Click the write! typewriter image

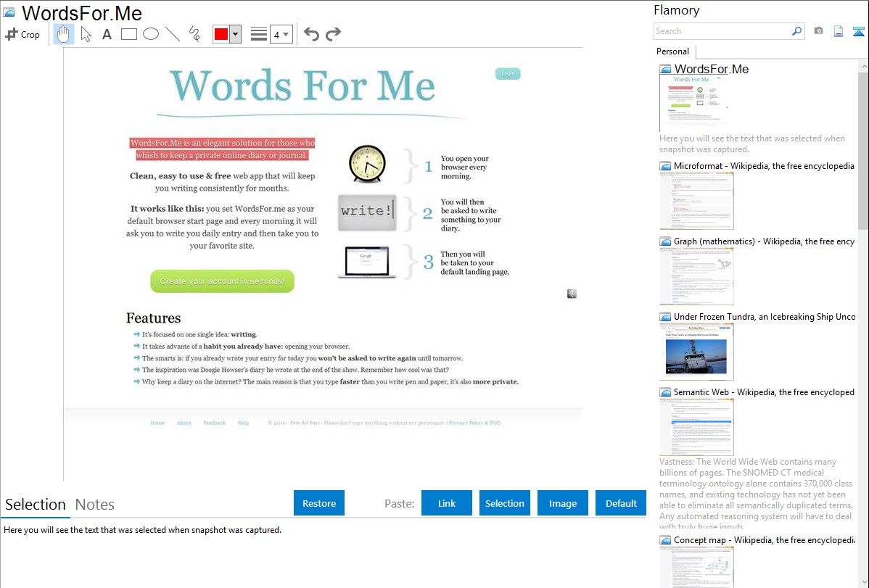pyautogui.click(x=367, y=212)
